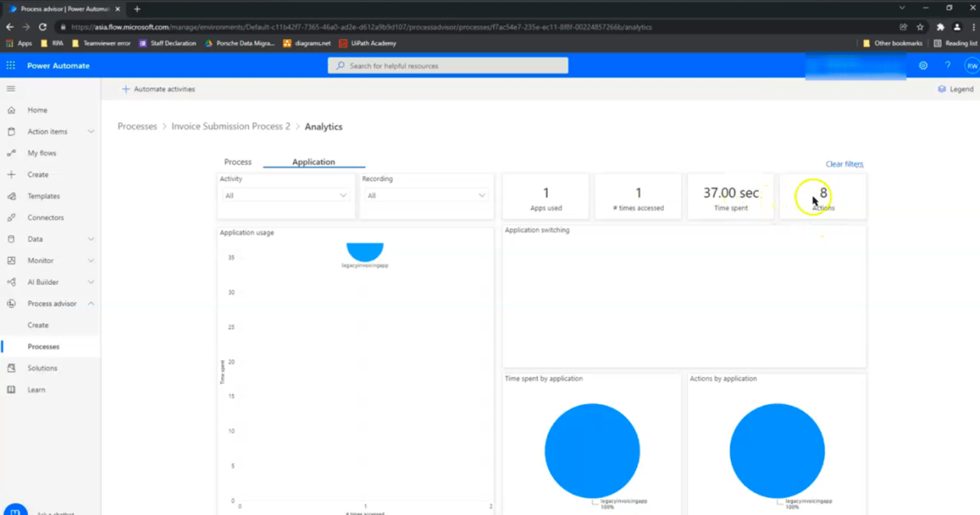980x515 pixels.
Task: Open Templates in the sidebar
Action: click(43, 196)
